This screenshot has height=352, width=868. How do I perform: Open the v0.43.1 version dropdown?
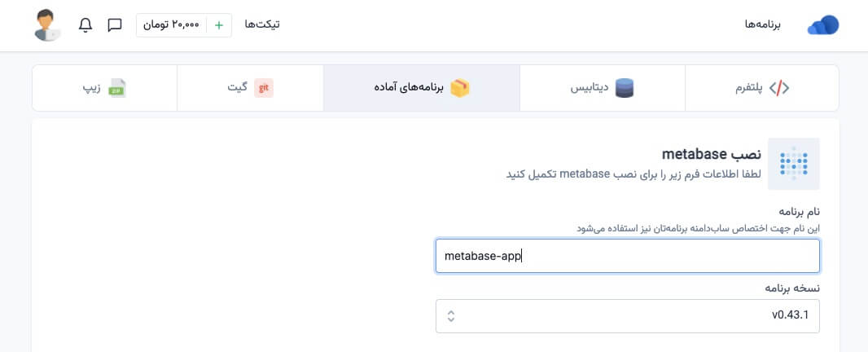(627, 316)
